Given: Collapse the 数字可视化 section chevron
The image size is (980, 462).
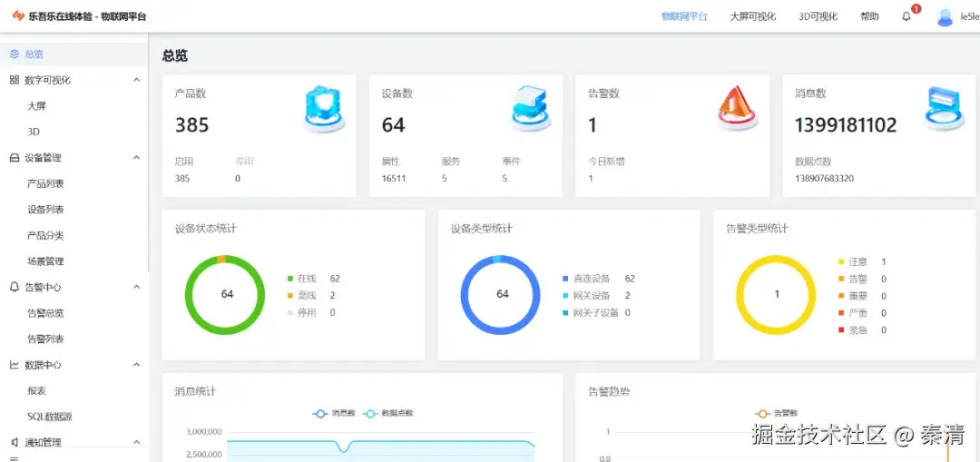Looking at the screenshot, I should [137, 80].
